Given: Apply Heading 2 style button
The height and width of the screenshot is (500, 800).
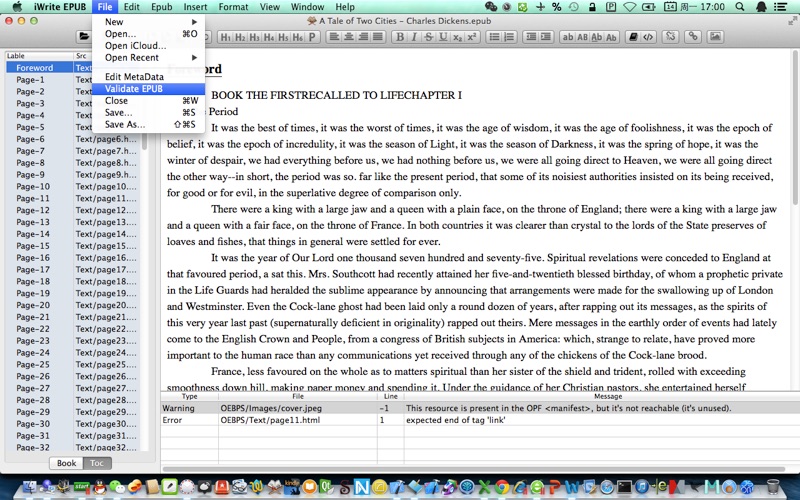Looking at the screenshot, I should point(240,37).
